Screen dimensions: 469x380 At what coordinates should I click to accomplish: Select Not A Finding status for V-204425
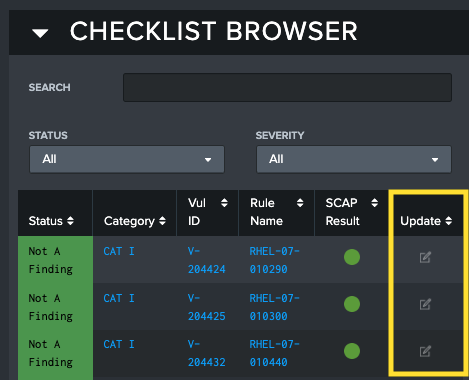[x=51, y=307]
